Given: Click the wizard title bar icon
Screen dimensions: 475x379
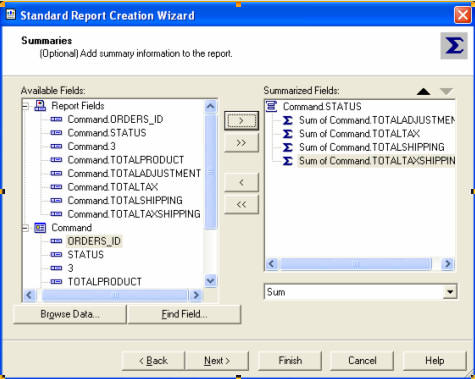Looking at the screenshot, I should [x=11, y=15].
